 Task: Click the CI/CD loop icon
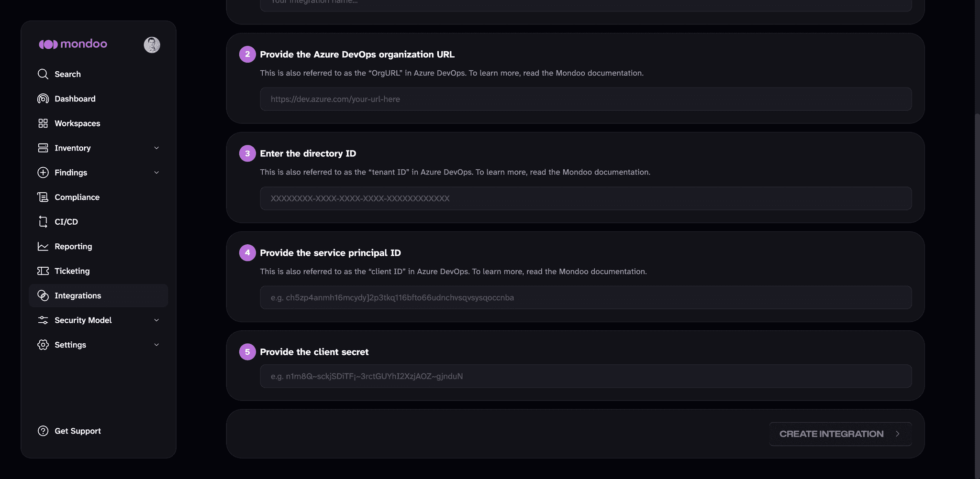pyautogui.click(x=43, y=222)
